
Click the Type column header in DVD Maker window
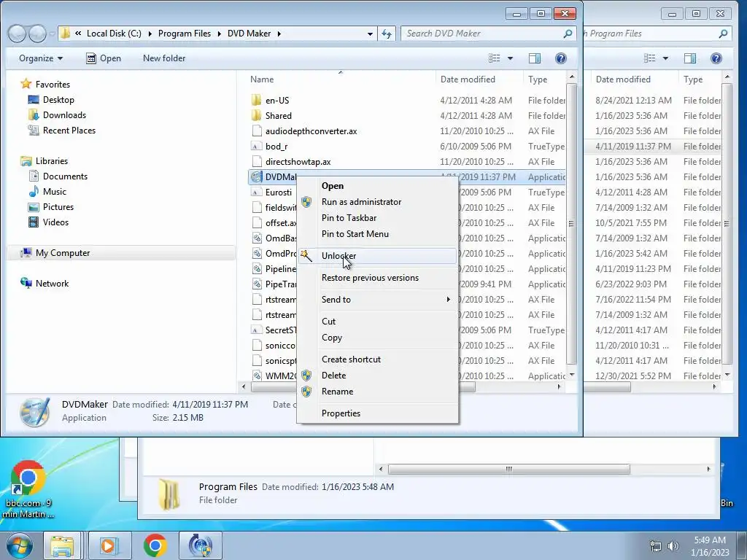[544, 79]
